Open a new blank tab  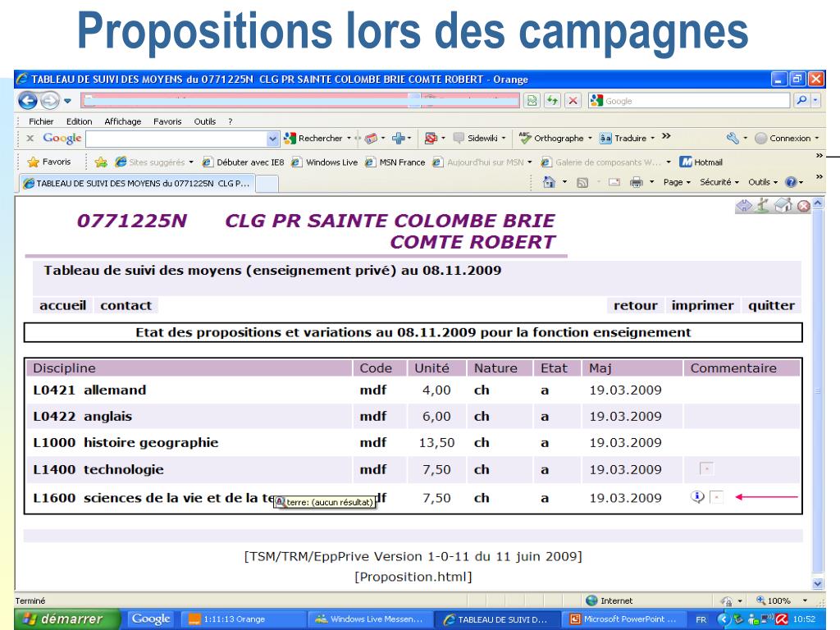(267, 184)
